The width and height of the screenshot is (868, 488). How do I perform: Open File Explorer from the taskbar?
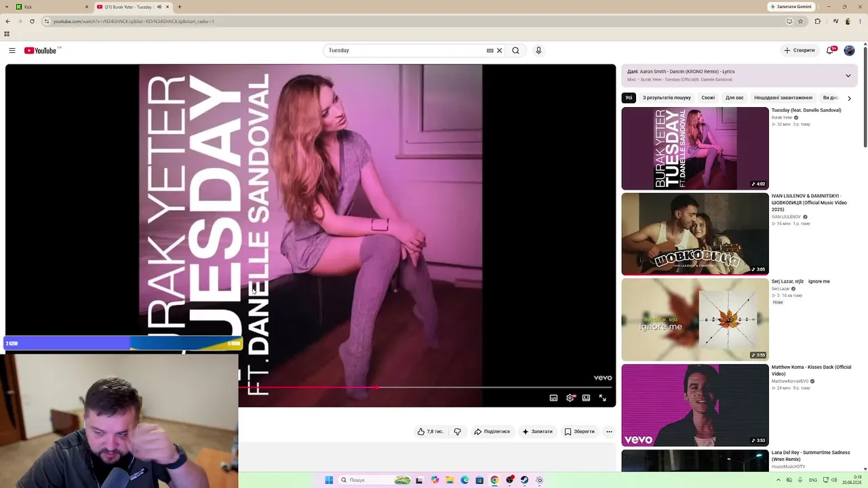tap(450, 480)
